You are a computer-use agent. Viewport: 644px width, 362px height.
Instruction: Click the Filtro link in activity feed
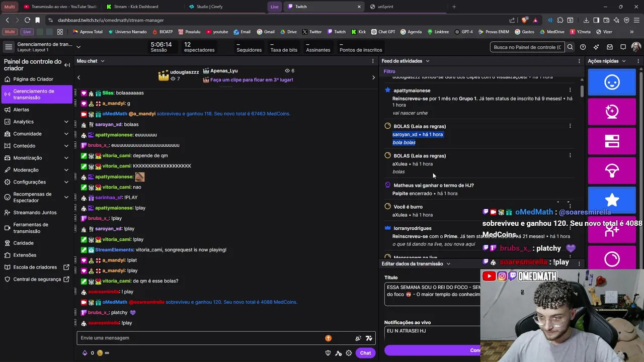pos(389,71)
